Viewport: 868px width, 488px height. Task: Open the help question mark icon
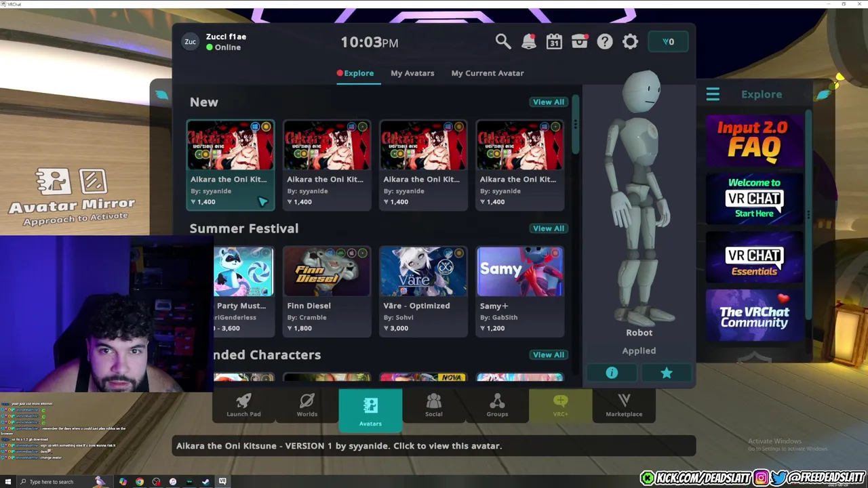pos(605,42)
